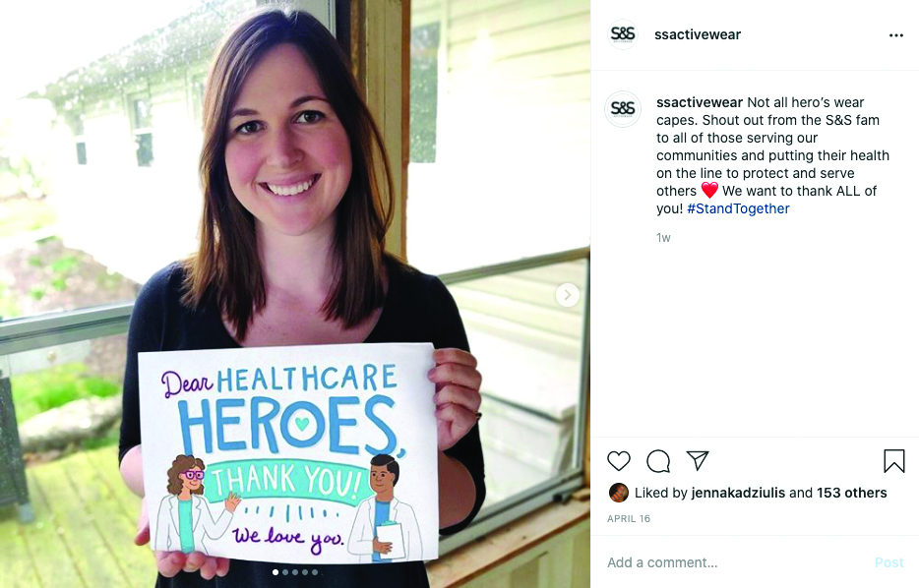View jennakadziulis's profile from likes

pos(738,494)
